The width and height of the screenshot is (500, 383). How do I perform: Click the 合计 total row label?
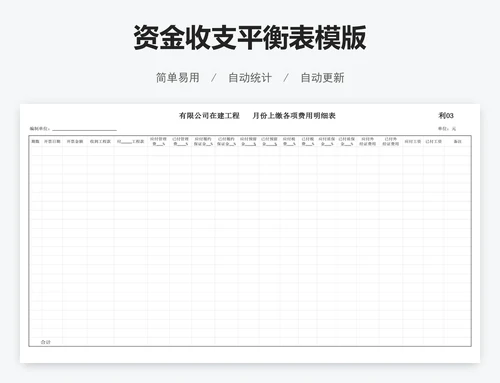pos(45,342)
